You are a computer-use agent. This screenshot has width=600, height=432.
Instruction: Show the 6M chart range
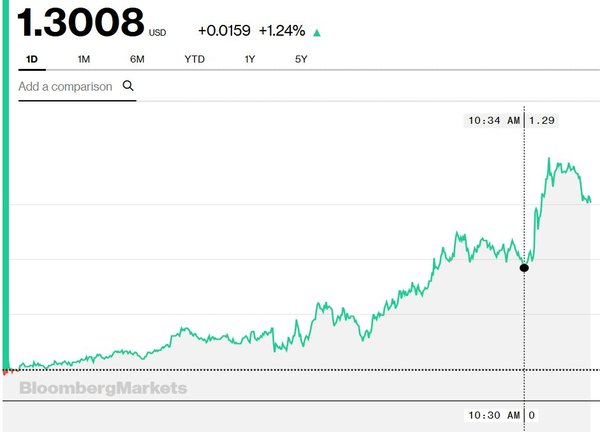tap(137, 59)
